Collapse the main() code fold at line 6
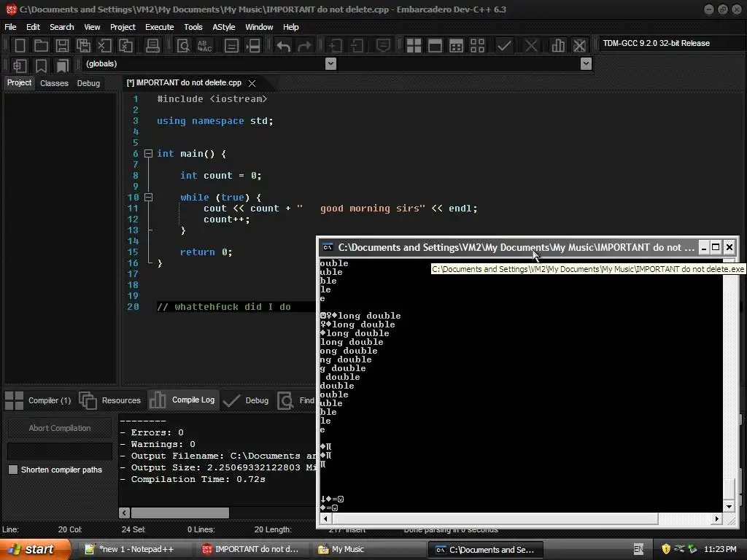The image size is (747, 560). (148, 154)
